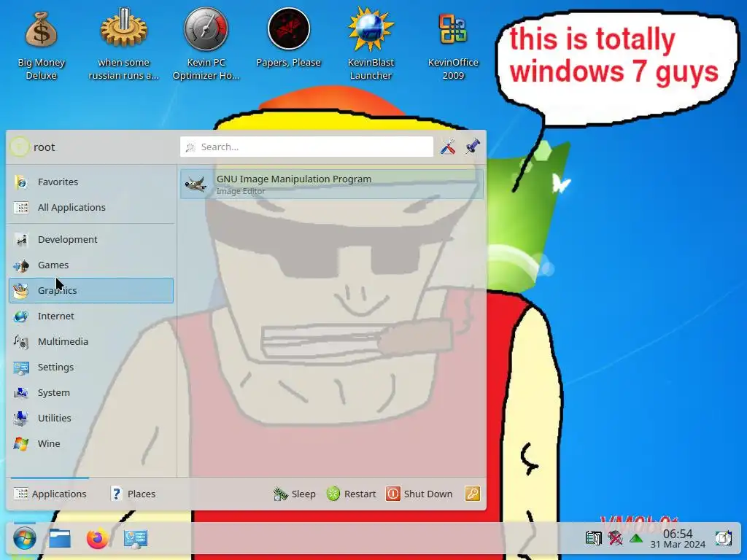Select Favorites category
The width and height of the screenshot is (747, 560).
91,182
